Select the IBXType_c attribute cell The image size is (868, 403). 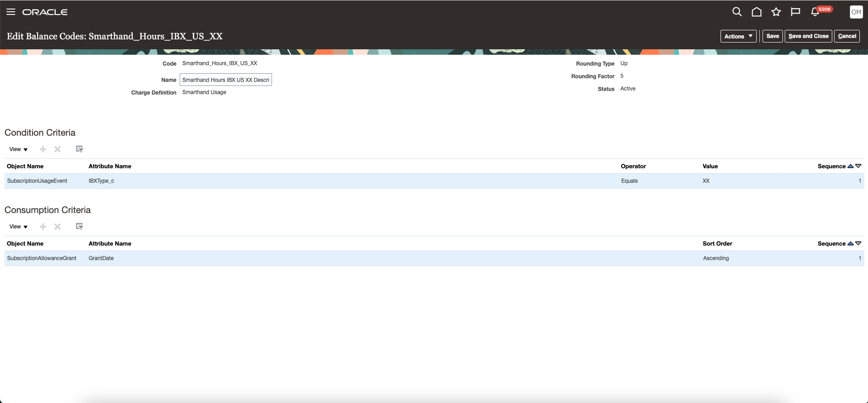point(101,181)
